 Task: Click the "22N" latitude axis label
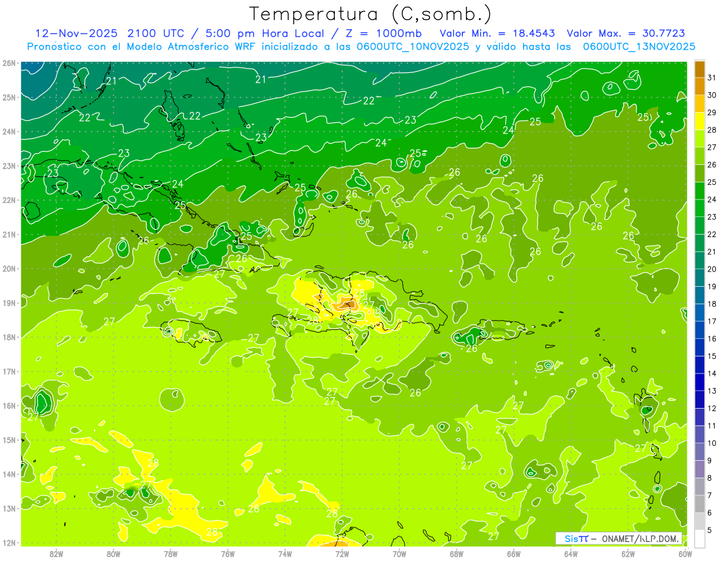click(x=8, y=200)
